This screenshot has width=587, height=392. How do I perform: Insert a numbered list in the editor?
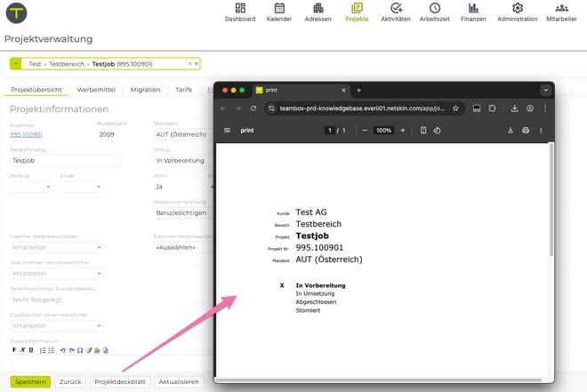tap(43, 350)
